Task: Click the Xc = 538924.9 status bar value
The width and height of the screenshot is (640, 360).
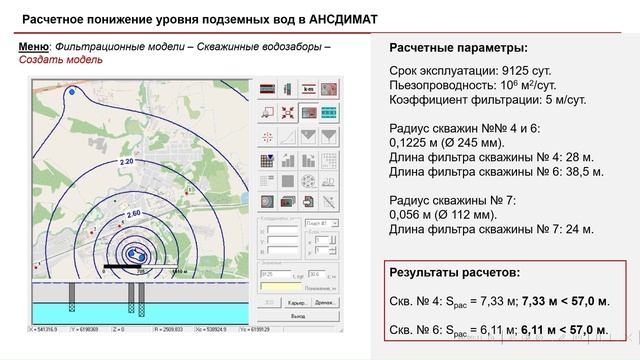Action: (211, 329)
